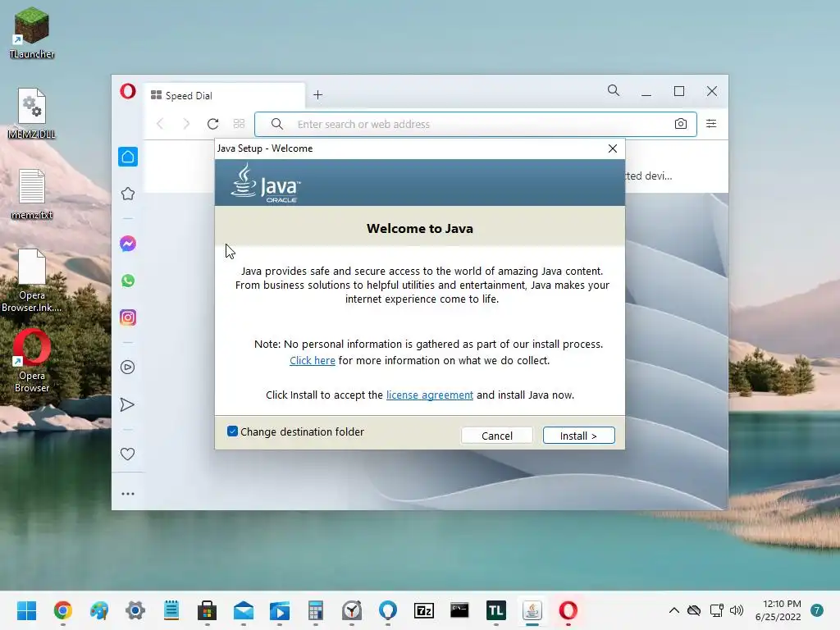Switch to Java installer taskbar icon
The image size is (840, 630).
coord(532,610)
